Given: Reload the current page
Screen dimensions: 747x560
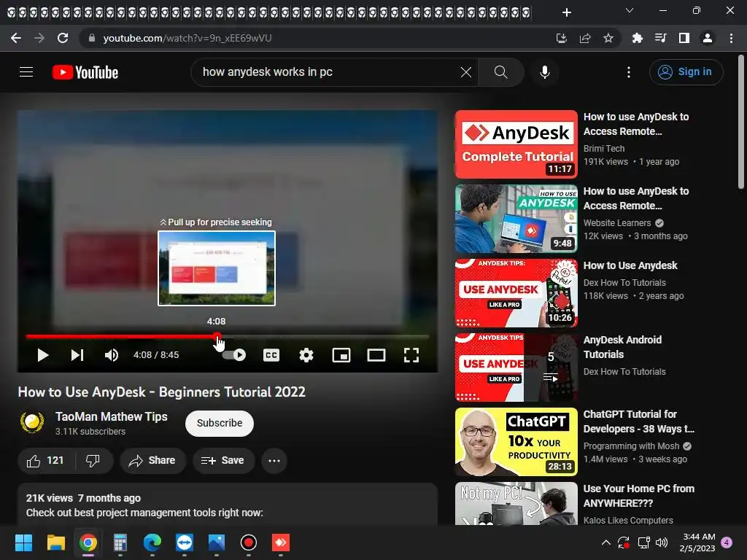Looking at the screenshot, I should 63,38.
